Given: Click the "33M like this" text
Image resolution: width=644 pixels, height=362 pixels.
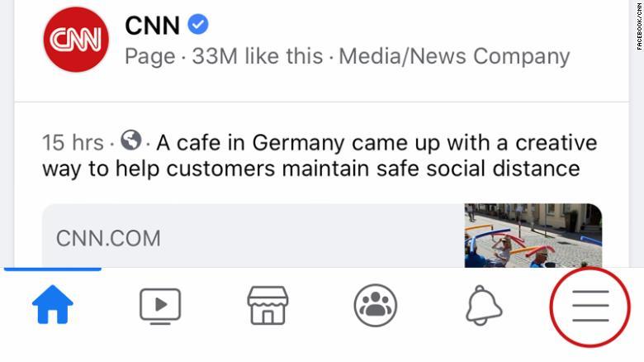Looking at the screenshot, I should pos(257,56).
